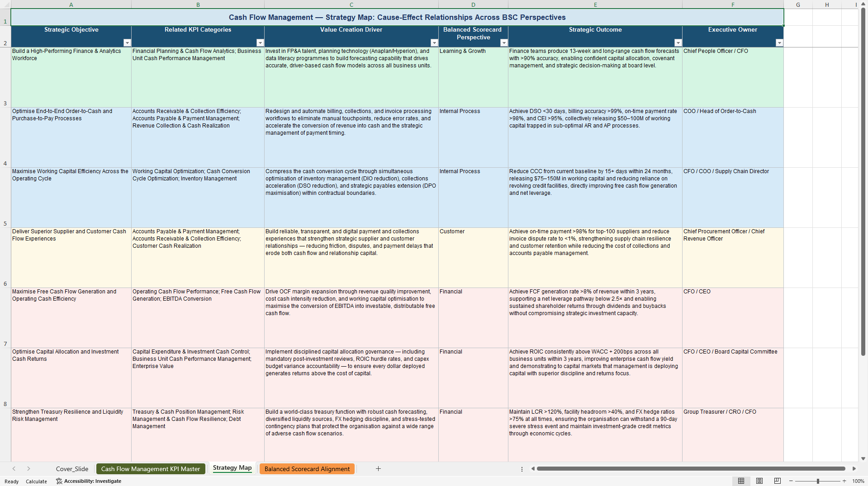Select driver cell starting 'Drive OCF margin expansion'
Image resolution: width=868 pixels, height=486 pixels.
click(351, 318)
